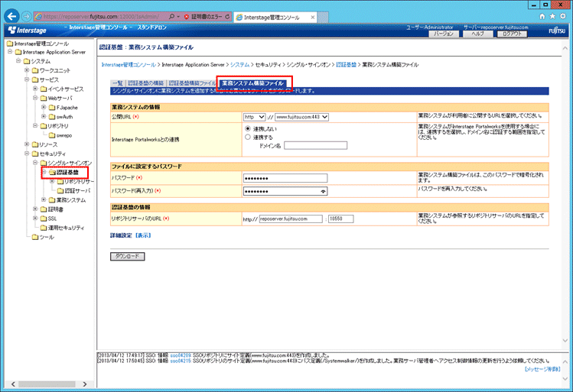Viewport: 573px width, 392px height.
Task: Open favorites star icon
Action: point(552,16)
